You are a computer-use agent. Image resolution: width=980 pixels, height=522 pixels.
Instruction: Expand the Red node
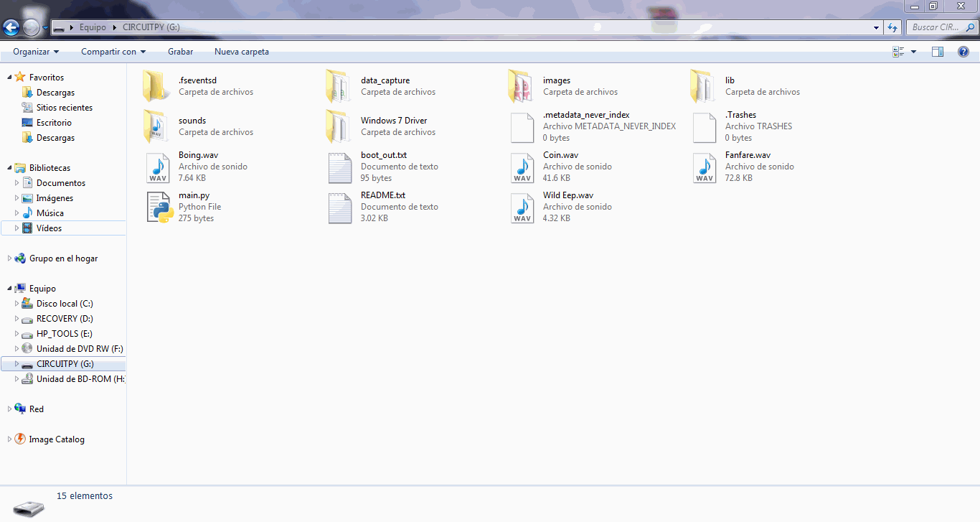(x=10, y=409)
